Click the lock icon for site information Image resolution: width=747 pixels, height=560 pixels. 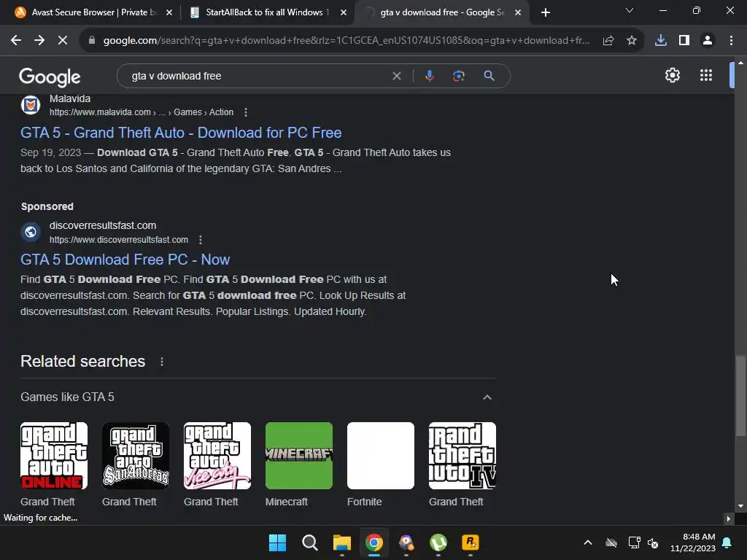pyautogui.click(x=92, y=41)
